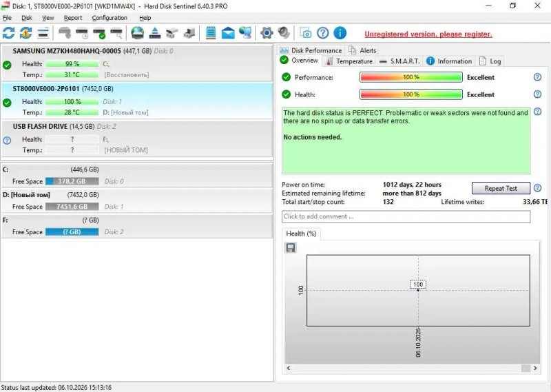The image size is (551, 392).
Task: Click the disk icon with the green checkmark
Action: tap(99, 33)
